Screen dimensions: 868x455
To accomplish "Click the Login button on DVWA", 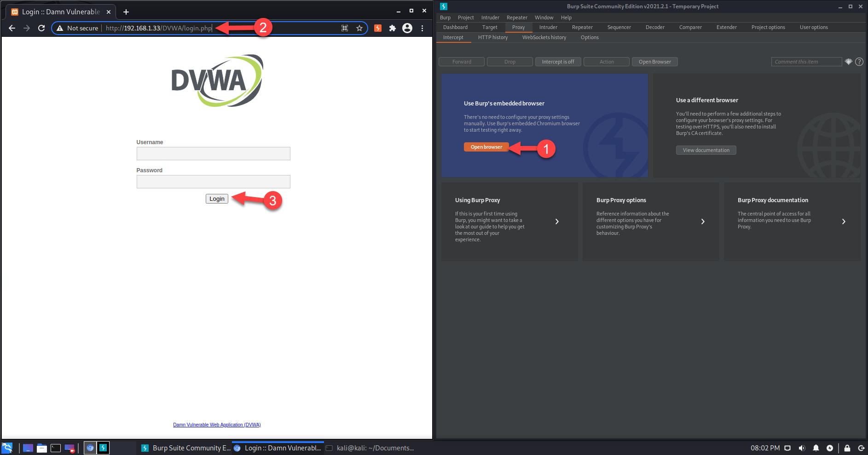I will 217,198.
